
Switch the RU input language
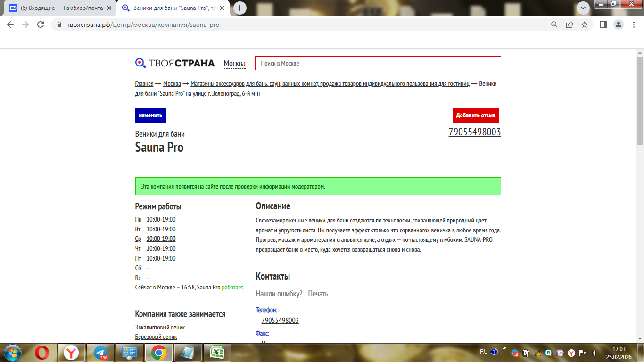coord(484,352)
